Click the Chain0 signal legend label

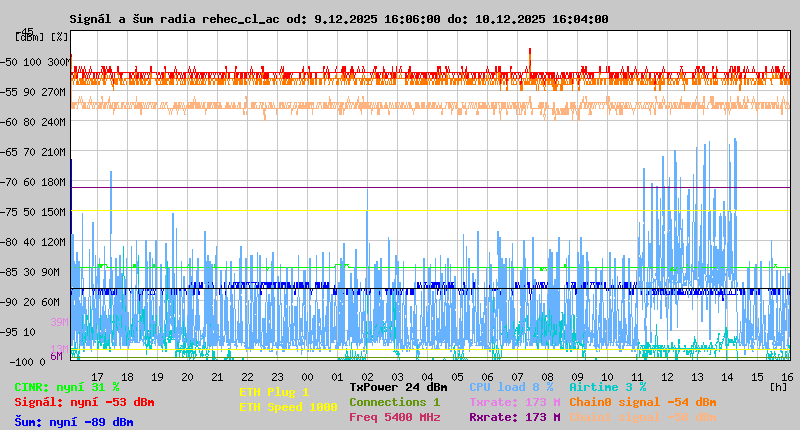[x=643, y=402]
